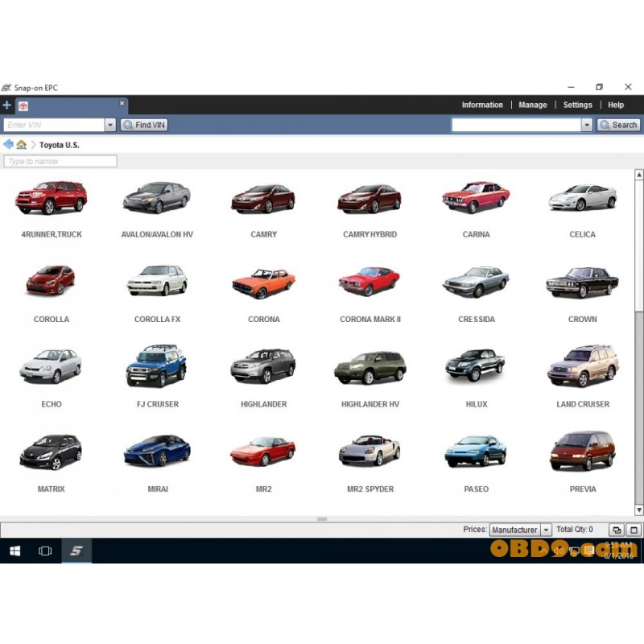Open the Settings menu

[x=577, y=105]
